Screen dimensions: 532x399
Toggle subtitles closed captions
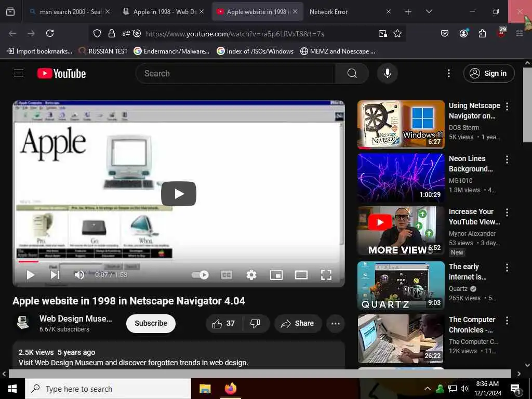[227, 275]
